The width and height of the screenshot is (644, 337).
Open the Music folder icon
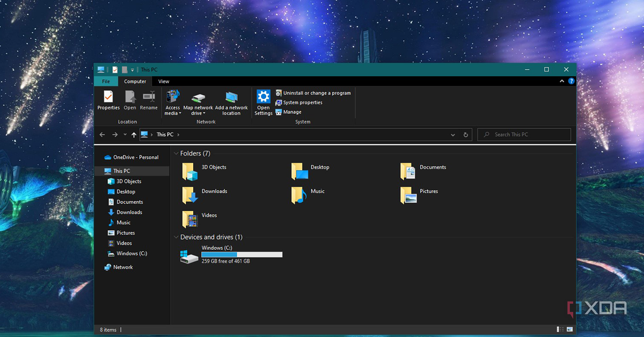tap(299, 195)
